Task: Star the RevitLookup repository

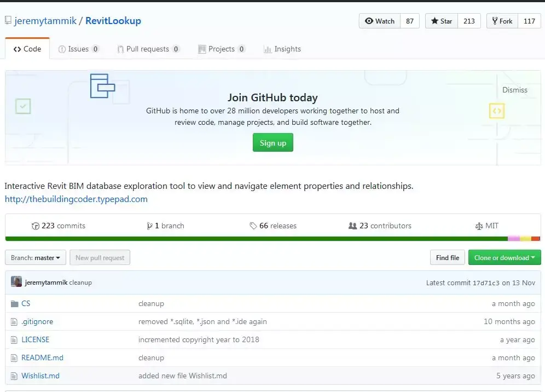Action: 442,21
